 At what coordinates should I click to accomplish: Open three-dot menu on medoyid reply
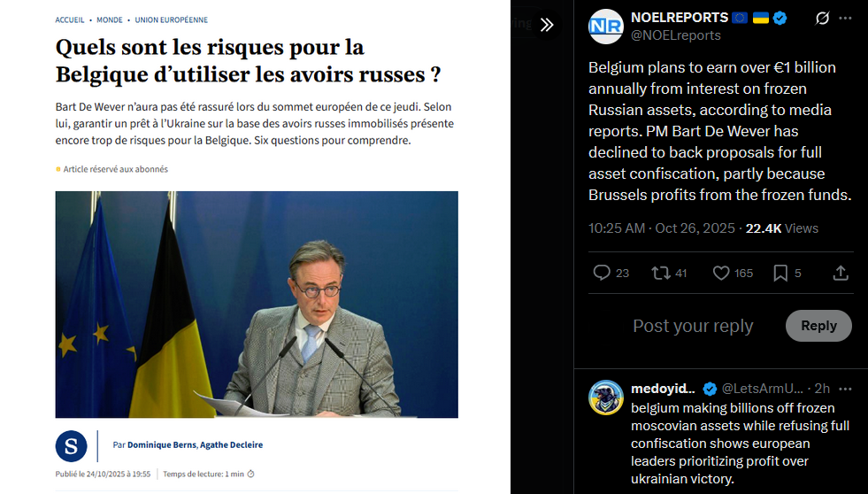845,389
